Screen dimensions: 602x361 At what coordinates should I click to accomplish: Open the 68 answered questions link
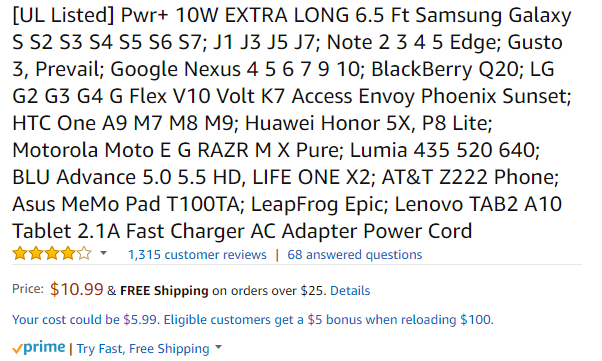pos(355,255)
